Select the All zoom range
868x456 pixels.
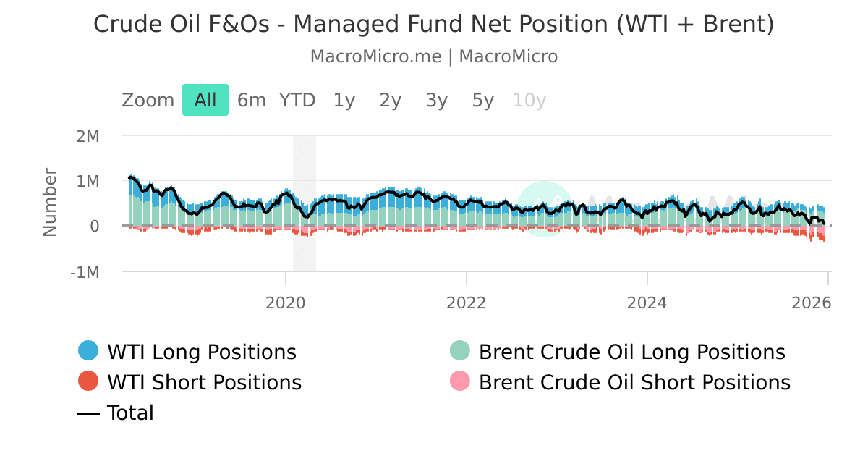pos(205,100)
